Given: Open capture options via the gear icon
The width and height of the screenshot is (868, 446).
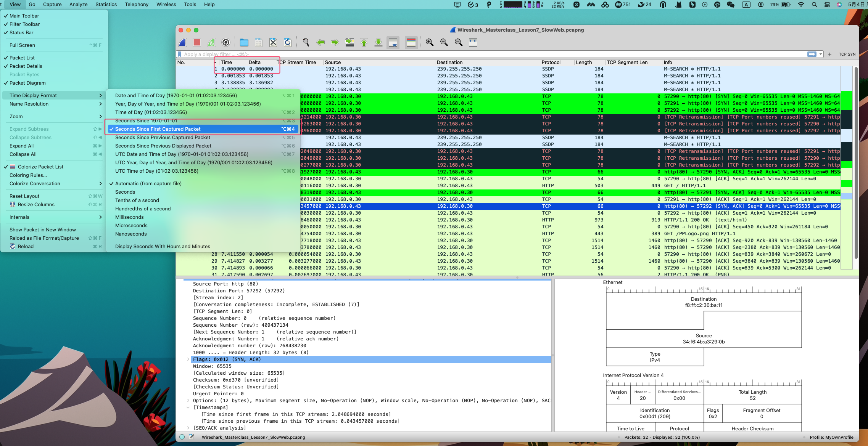Looking at the screenshot, I should (x=225, y=42).
